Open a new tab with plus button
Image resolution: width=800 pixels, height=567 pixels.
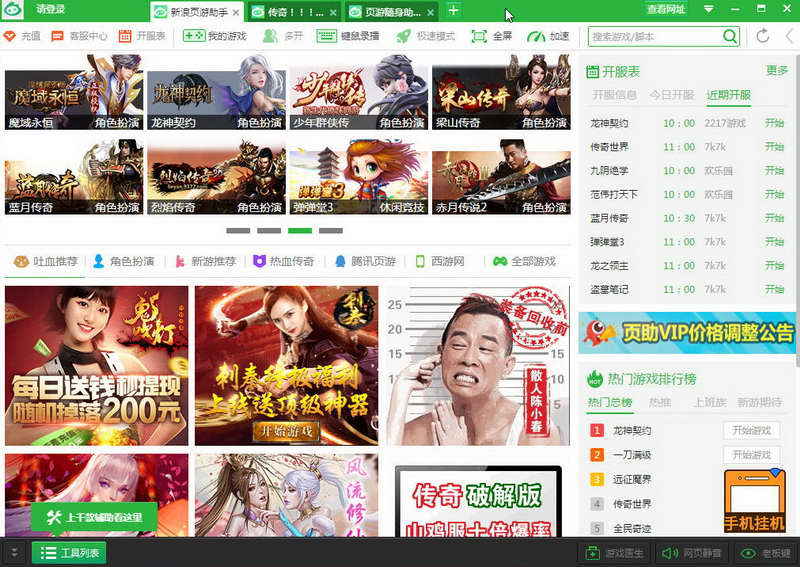[x=453, y=10]
